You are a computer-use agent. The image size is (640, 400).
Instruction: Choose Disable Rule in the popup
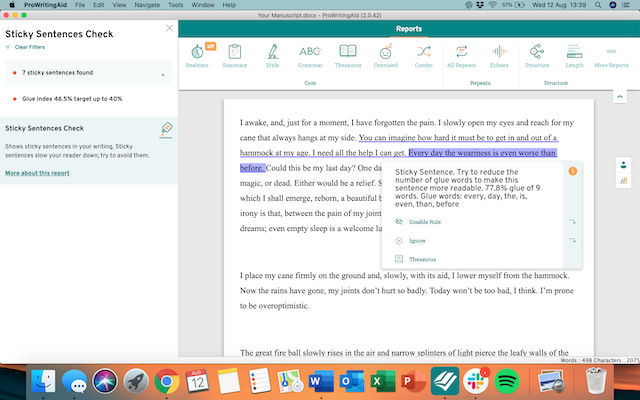pos(425,222)
